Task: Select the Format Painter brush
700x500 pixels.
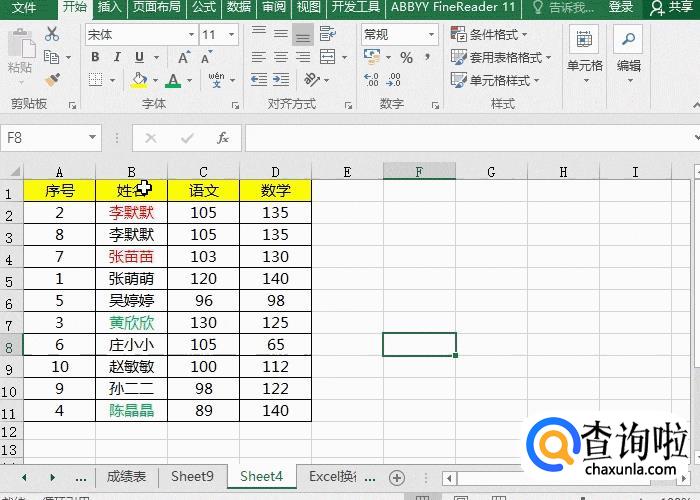Action: tap(52, 80)
